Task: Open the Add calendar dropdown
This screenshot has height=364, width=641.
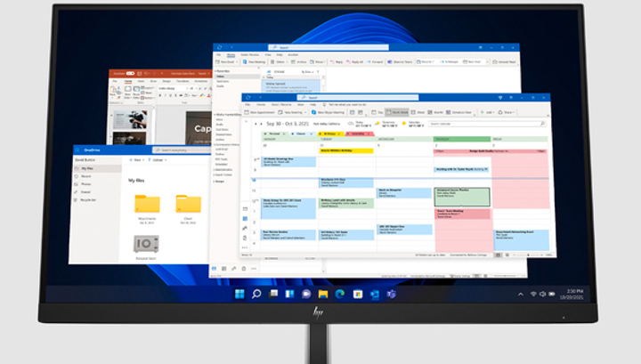Action: coord(486,112)
